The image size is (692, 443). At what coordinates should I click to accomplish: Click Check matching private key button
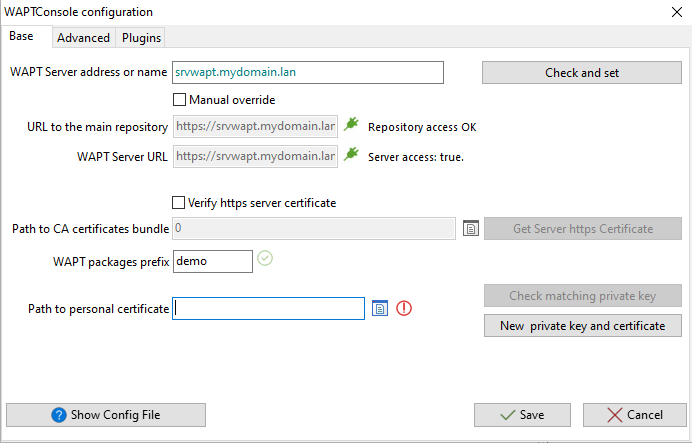(x=583, y=296)
